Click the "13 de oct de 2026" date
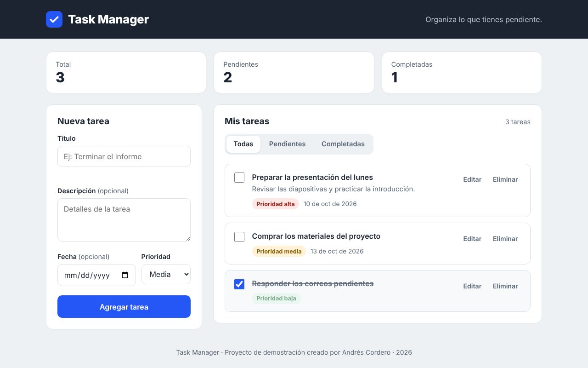 337,251
